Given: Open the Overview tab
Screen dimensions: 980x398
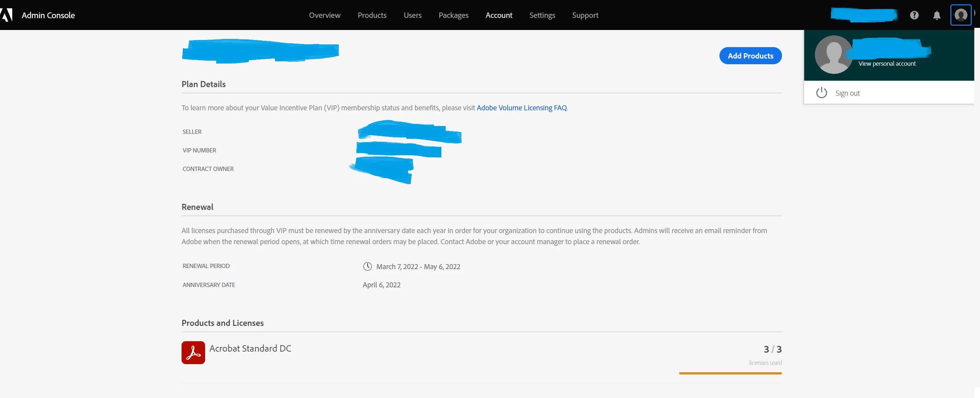Looking at the screenshot, I should coord(325,15).
